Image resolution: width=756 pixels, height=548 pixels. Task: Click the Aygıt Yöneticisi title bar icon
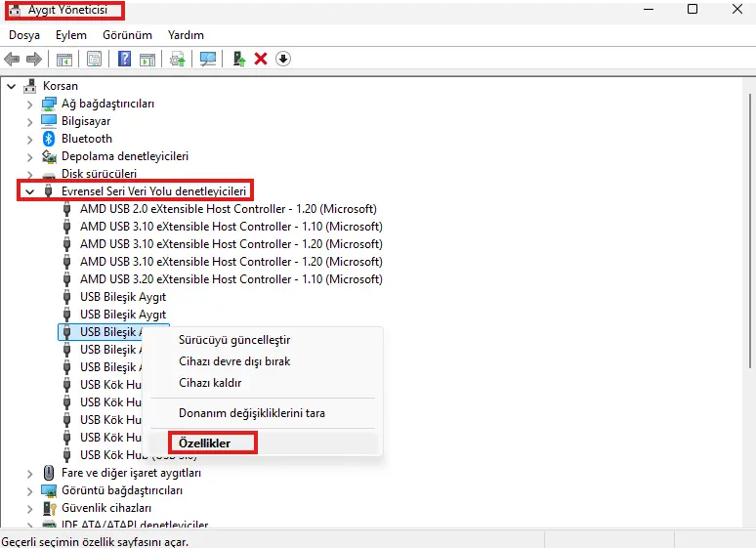tap(15, 10)
